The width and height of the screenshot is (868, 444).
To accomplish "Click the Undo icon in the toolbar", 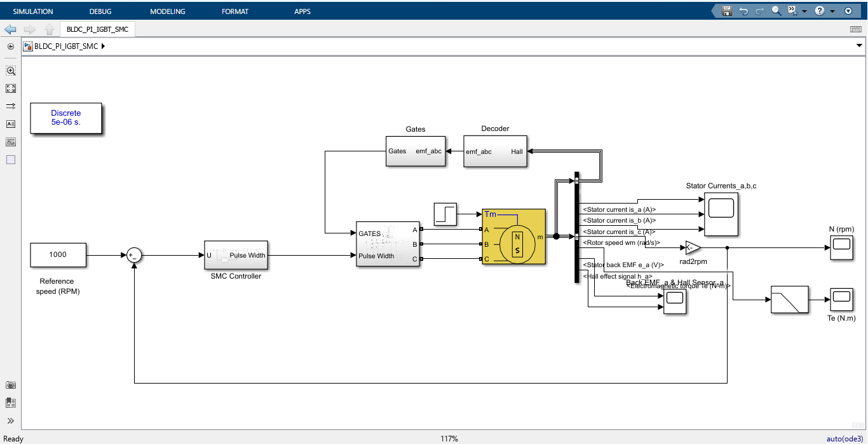I will tap(744, 11).
